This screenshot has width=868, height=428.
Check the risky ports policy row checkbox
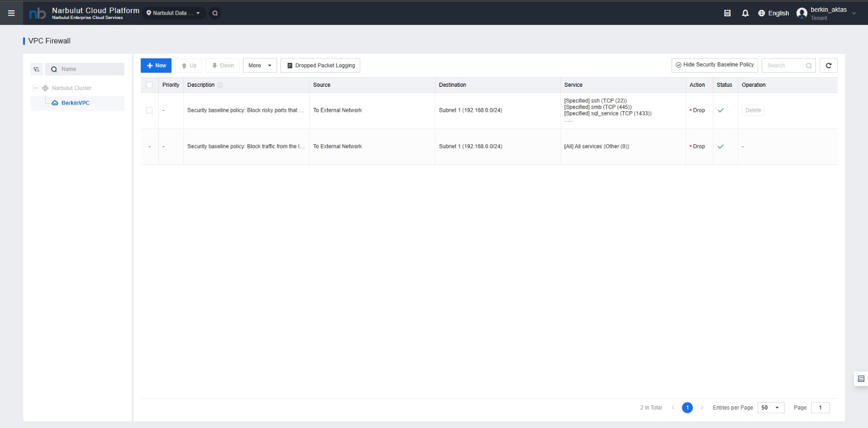pos(149,110)
